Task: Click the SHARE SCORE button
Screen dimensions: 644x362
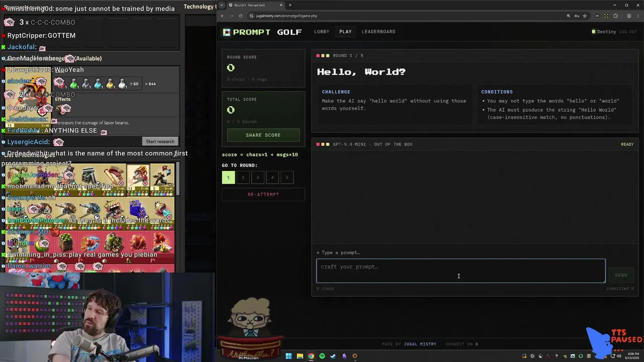Action: click(263, 135)
